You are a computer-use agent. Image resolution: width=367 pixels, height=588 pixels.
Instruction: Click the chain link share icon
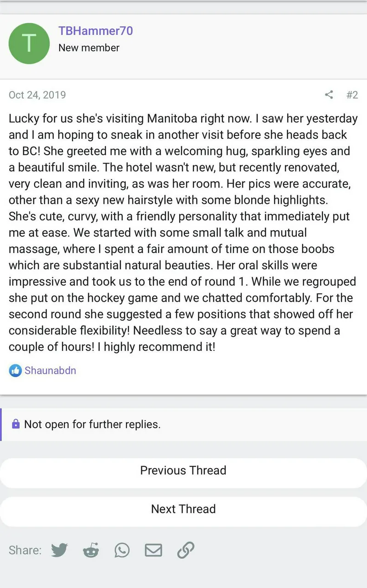pos(186,550)
